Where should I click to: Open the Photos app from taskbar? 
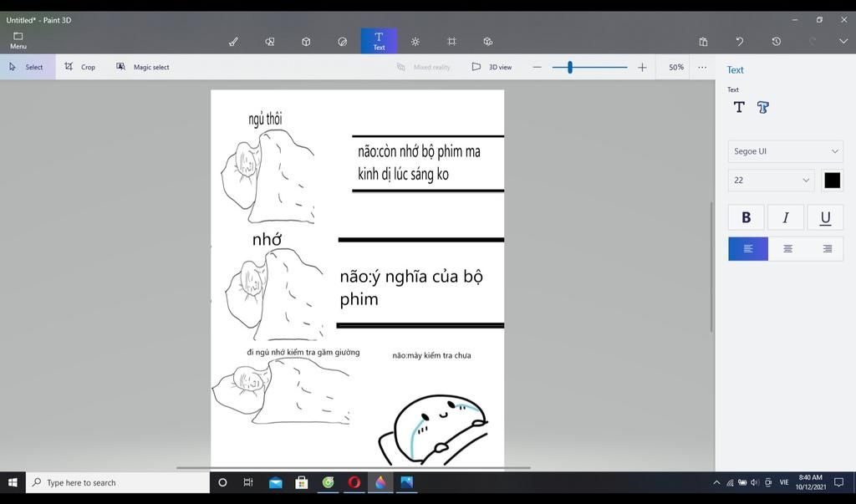click(x=407, y=482)
